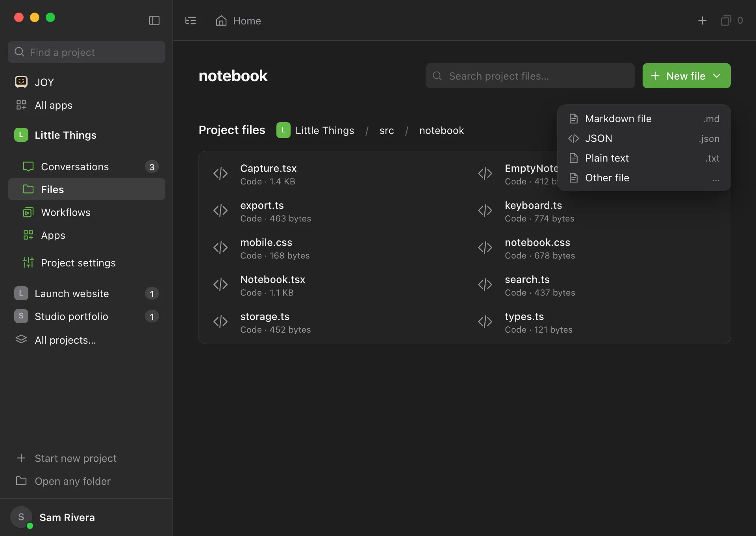Click the Workflows play icon
This screenshot has height=536, width=756.
click(28, 212)
